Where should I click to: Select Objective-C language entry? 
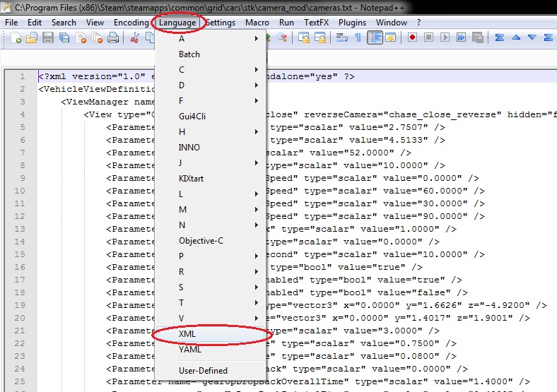tap(211, 241)
